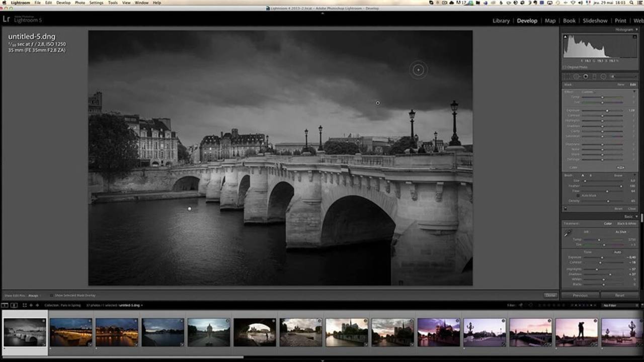Open the No Filter dropdown
The image size is (644, 362).
619,305
